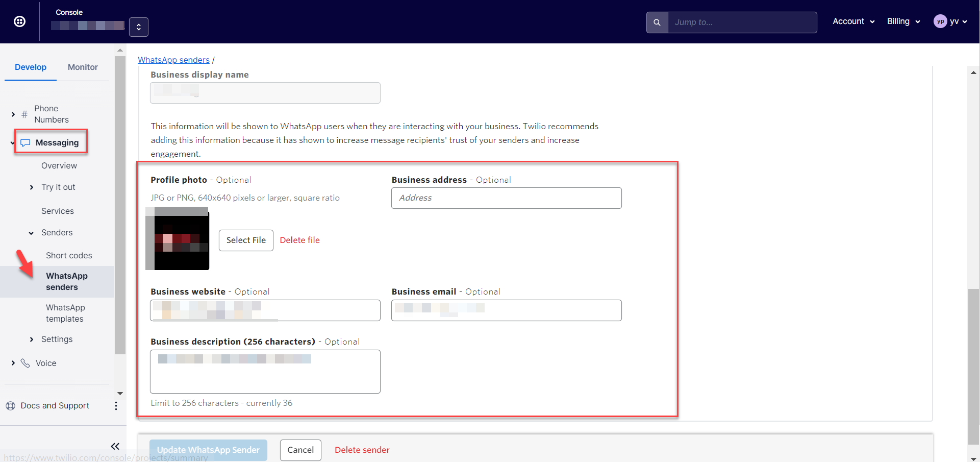This screenshot has height=462, width=980.
Task: Open Messaging Overview
Action: (x=59, y=166)
